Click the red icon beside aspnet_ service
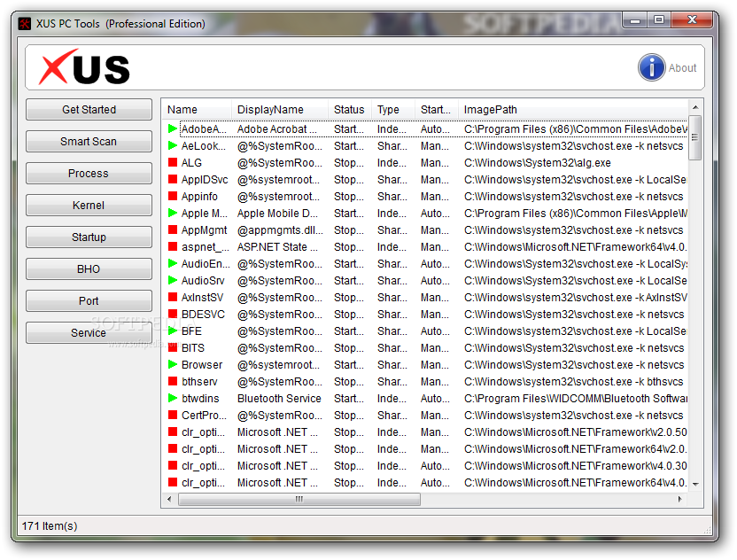The image size is (737, 560). point(173,247)
